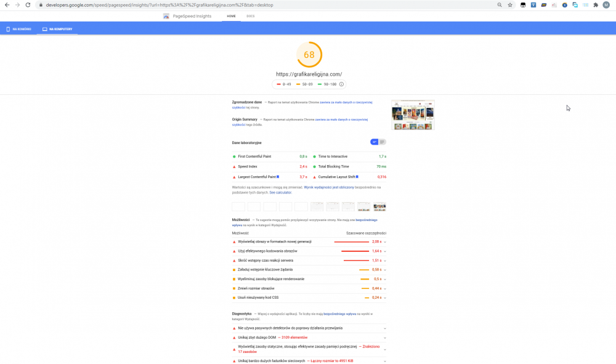616x364 pixels.
Task: Click the info icon beside score legend
Action: pyautogui.click(x=341, y=84)
